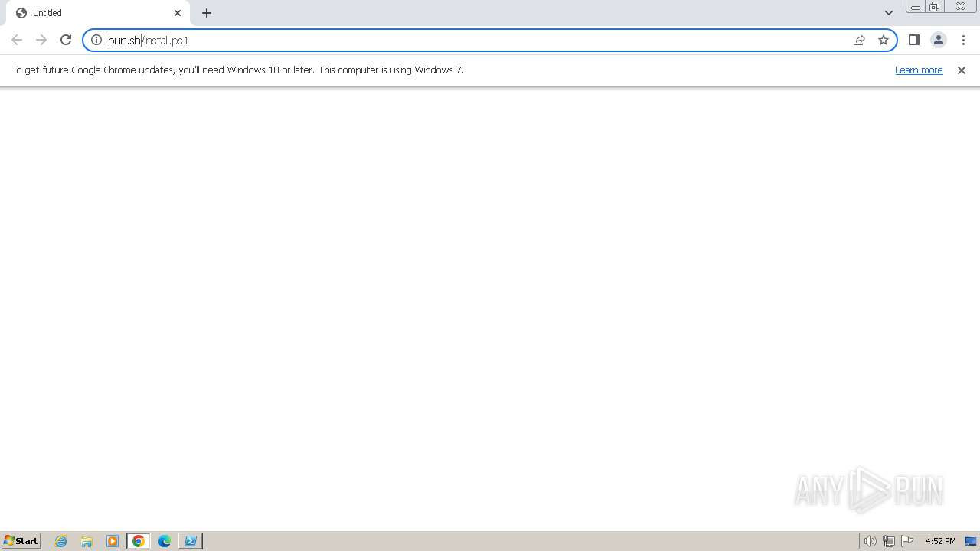Open Action Center flag icon
The height and width of the screenshot is (551, 980).
coord(907,541)
